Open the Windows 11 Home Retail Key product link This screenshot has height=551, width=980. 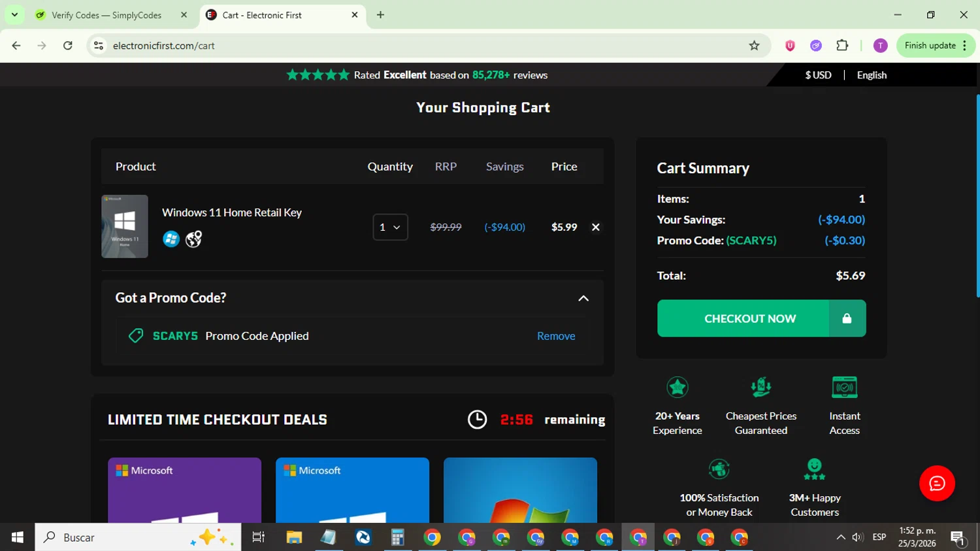coord(232,212)
